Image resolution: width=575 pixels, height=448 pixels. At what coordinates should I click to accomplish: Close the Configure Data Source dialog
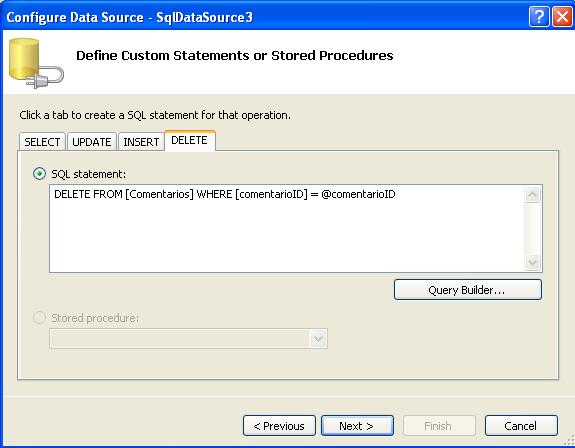tap(562, 17)
